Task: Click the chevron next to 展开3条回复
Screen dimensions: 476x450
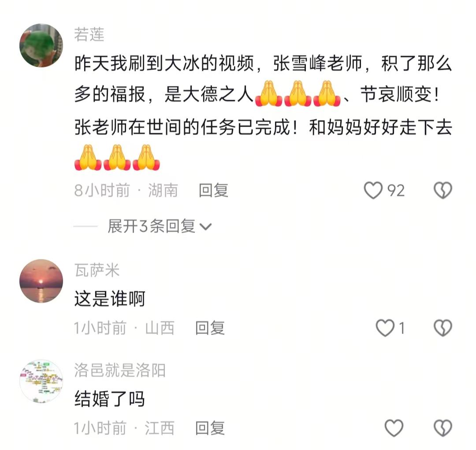Action: [x=205, y=227]
